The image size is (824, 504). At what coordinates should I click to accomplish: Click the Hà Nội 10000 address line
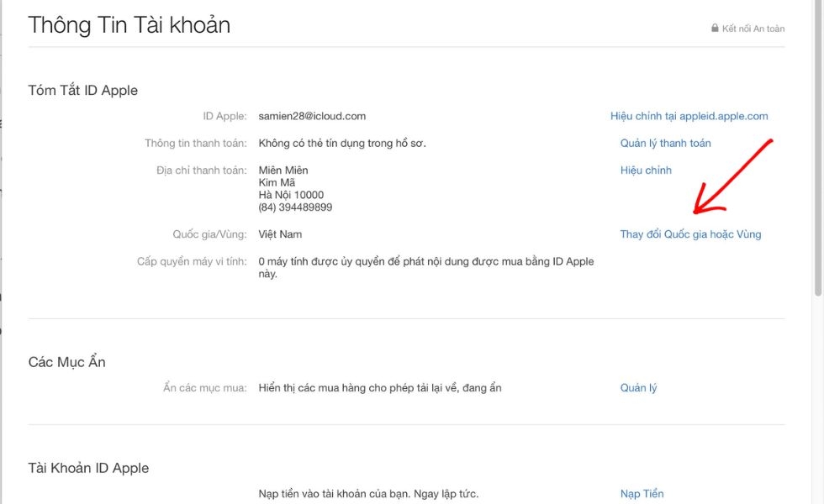(x=291, y=195)
